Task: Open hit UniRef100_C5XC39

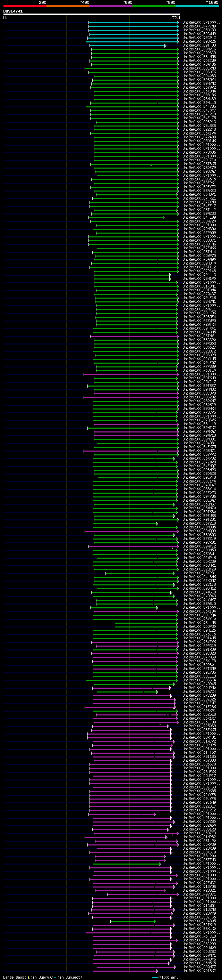Action: 199,561
